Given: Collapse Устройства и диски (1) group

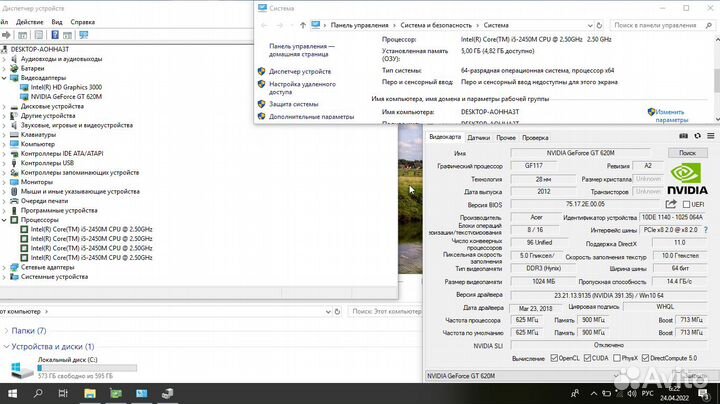Looking at the screenshot, I should coord(6,347).
